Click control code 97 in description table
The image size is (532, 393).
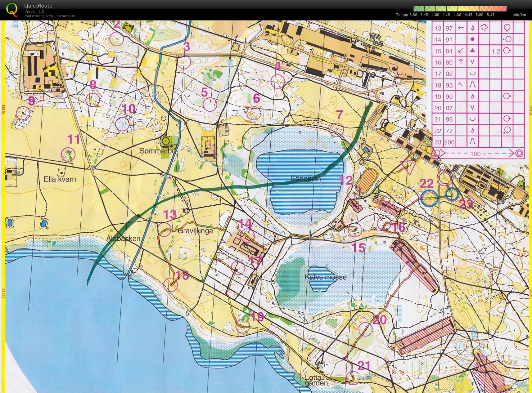click(449, 28)
